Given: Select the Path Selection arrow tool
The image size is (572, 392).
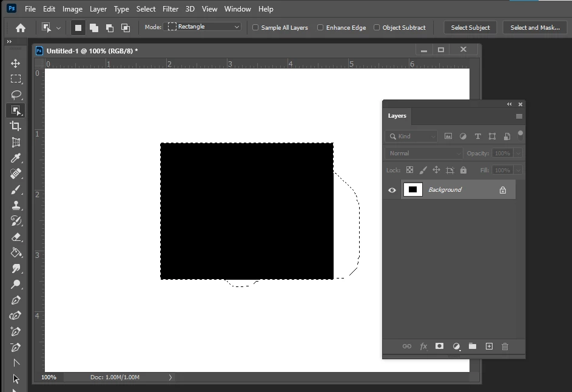Looking at the screenshot, I should [15, 379].
